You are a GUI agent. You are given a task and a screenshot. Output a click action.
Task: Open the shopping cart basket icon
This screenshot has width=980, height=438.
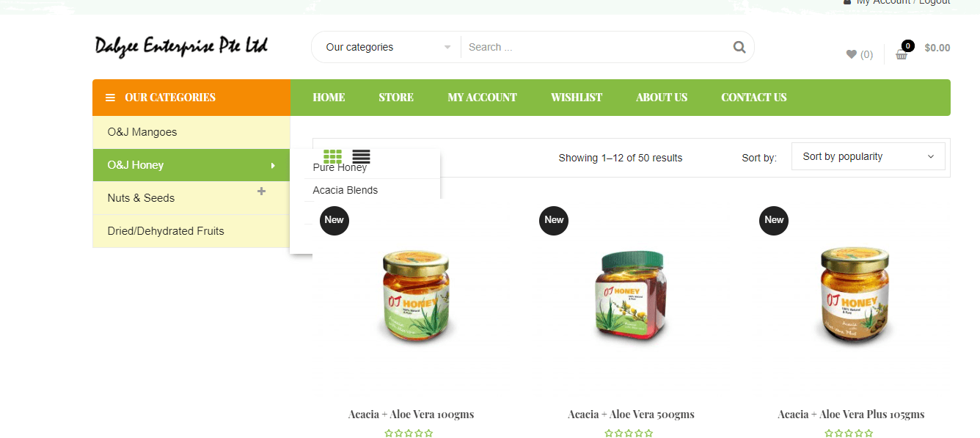point(902,54)
